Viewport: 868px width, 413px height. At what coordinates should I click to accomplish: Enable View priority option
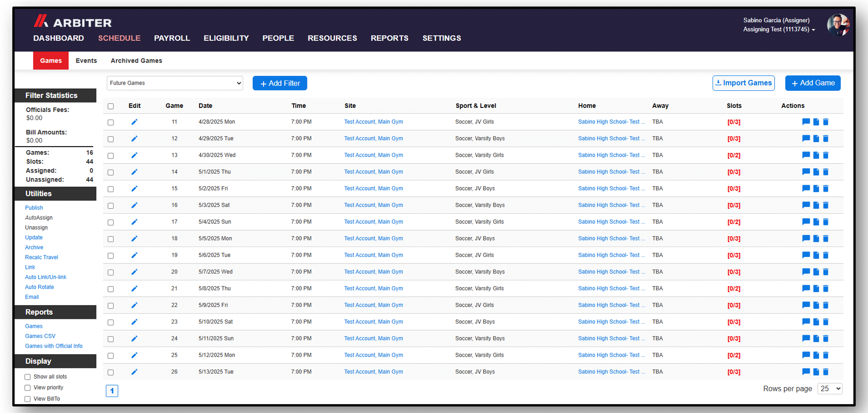[x=28, y=388]
